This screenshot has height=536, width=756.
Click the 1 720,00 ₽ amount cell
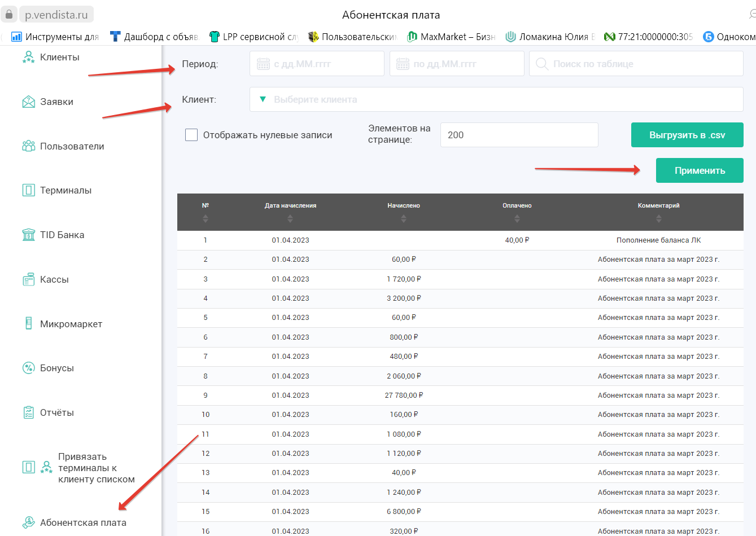click(x=404, y=279)
